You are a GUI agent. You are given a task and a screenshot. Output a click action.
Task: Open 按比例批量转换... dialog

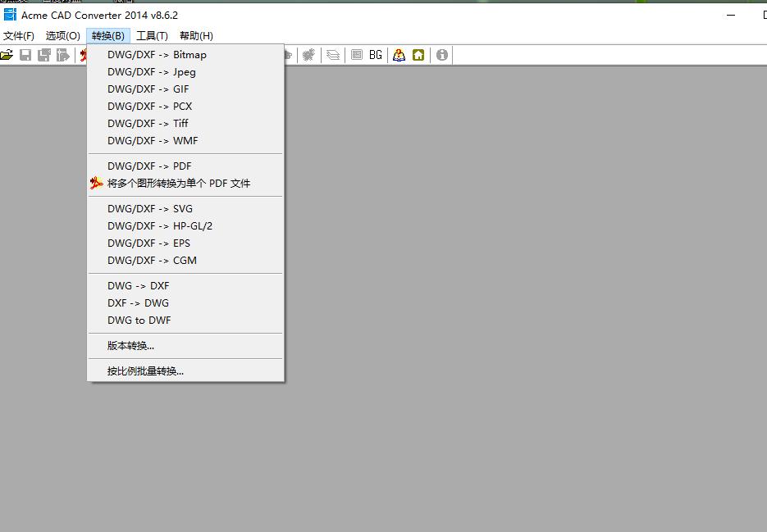185,371
